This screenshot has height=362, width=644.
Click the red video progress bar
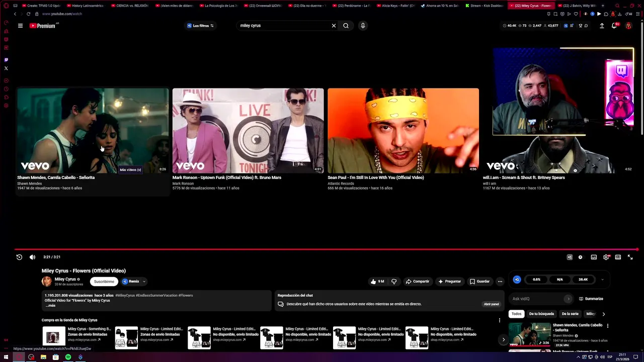coord(326,249)
